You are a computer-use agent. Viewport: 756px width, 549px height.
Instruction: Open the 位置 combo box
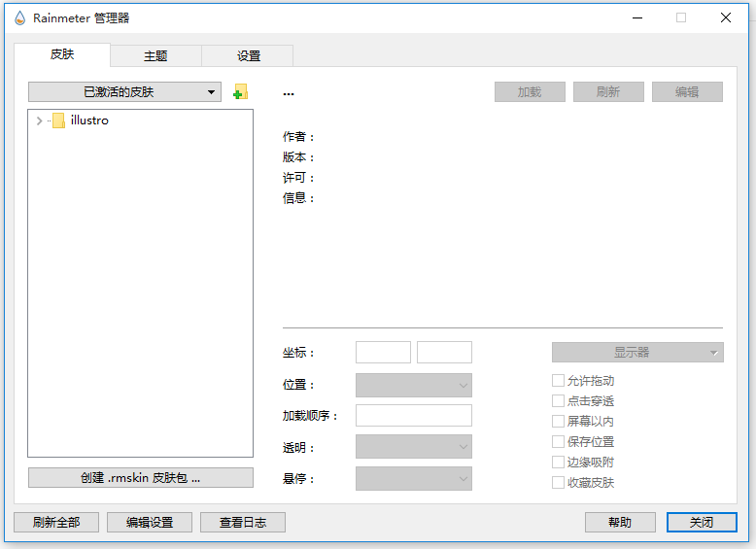(x=414, y=385)
